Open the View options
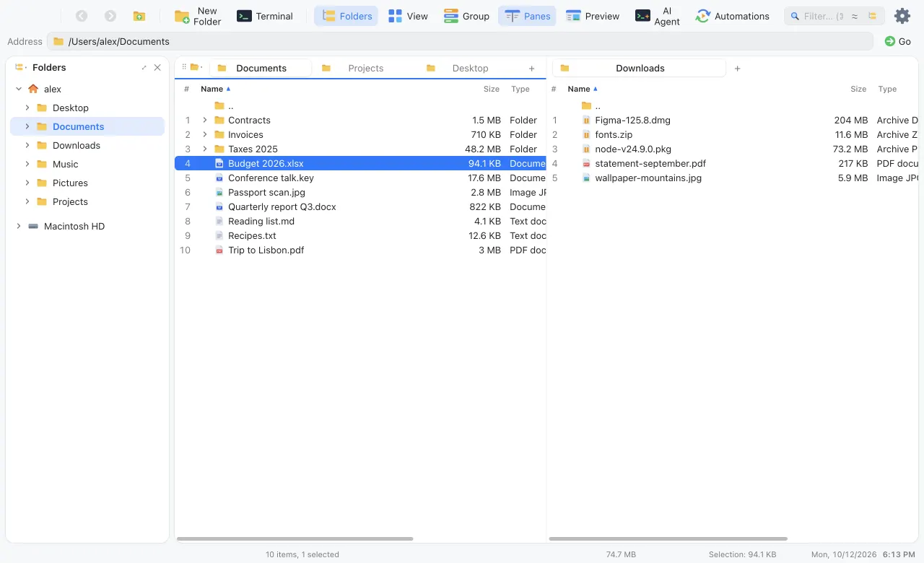924x563 pixels. pyautogui.click(x=408, y=16)
